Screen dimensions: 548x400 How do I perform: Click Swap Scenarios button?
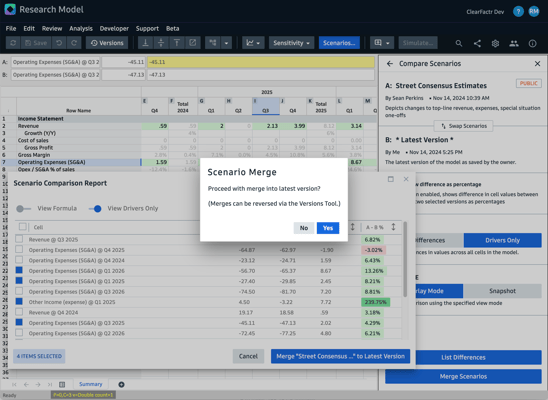(463, 126)
